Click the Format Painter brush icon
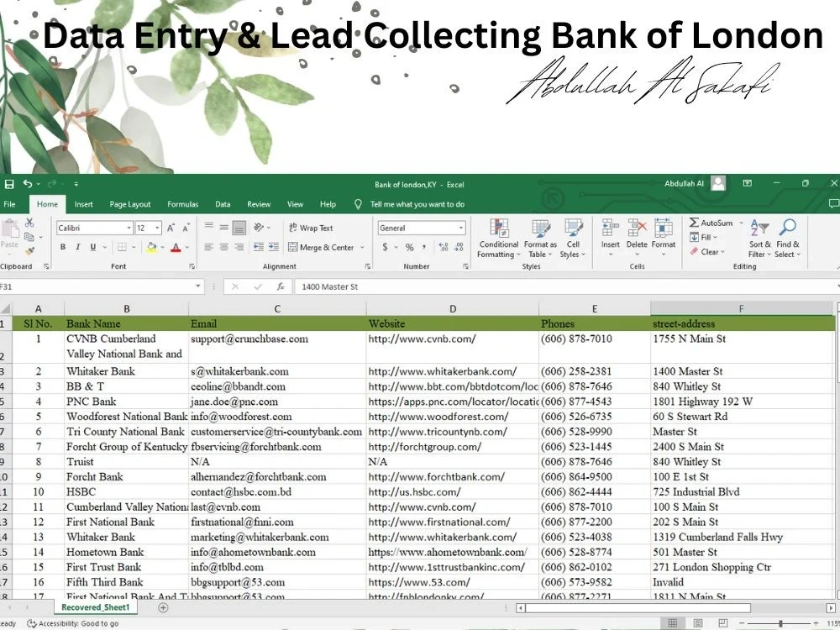Image resolution: width=840 pixels, height=630 pixels. tap(29, 250)
